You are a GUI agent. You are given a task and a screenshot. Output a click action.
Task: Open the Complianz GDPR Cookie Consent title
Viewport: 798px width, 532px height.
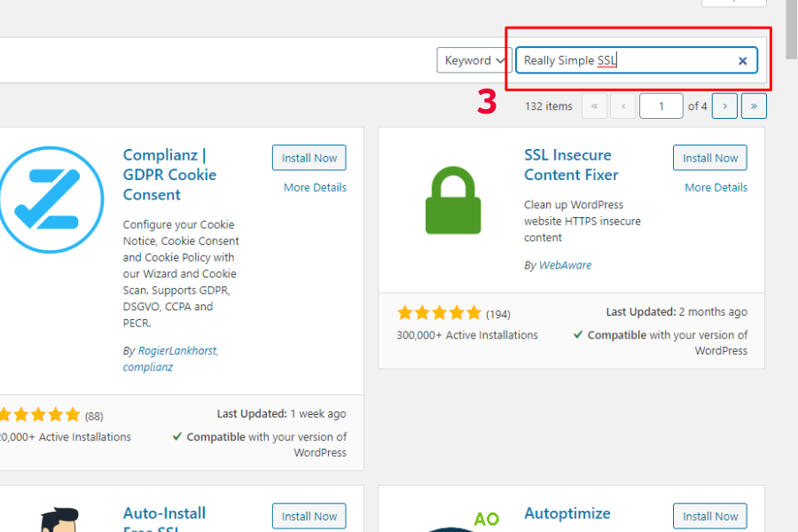pos(169,175)
